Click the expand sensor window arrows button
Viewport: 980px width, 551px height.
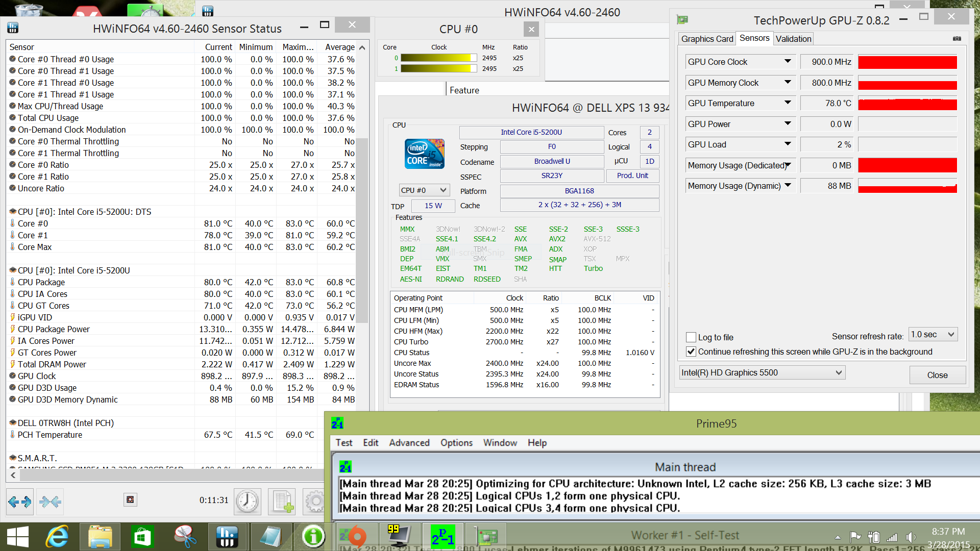[20, 502]
